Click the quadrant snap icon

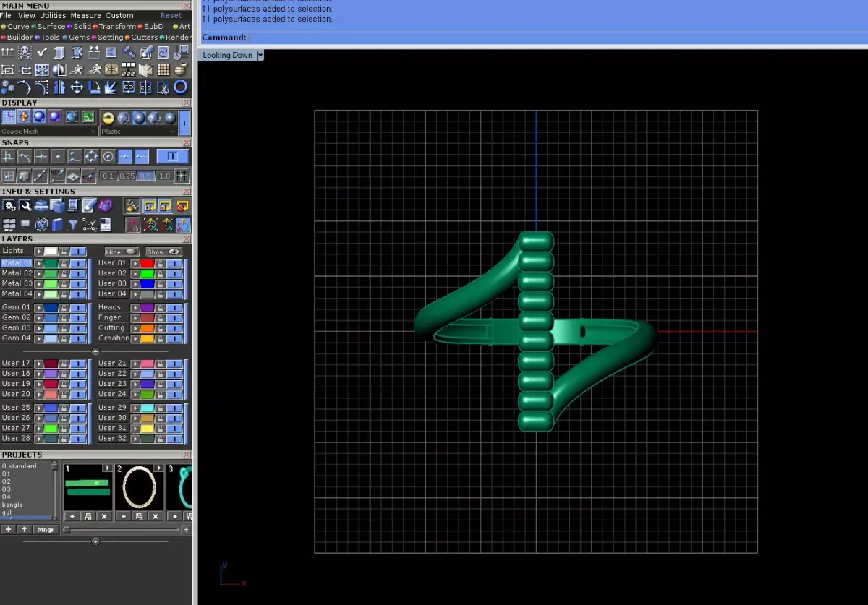(x=92, y=156)
